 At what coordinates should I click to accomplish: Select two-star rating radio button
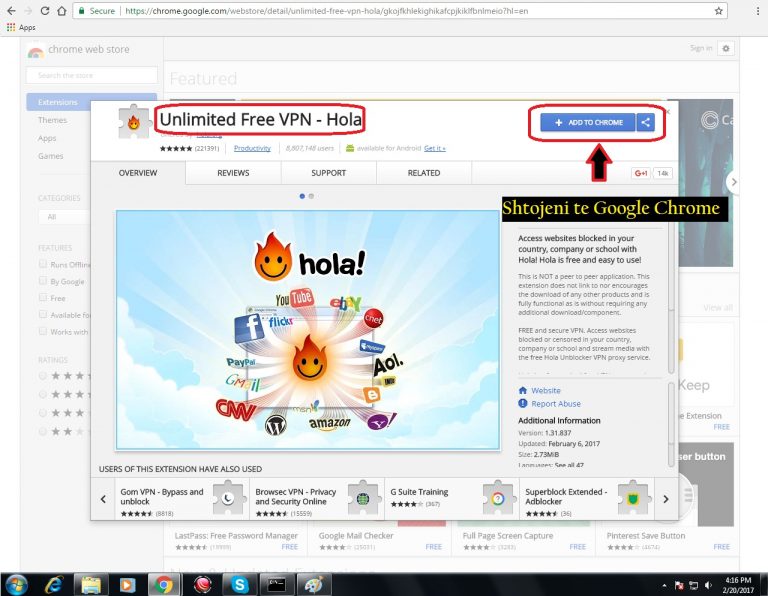(43, 431)
